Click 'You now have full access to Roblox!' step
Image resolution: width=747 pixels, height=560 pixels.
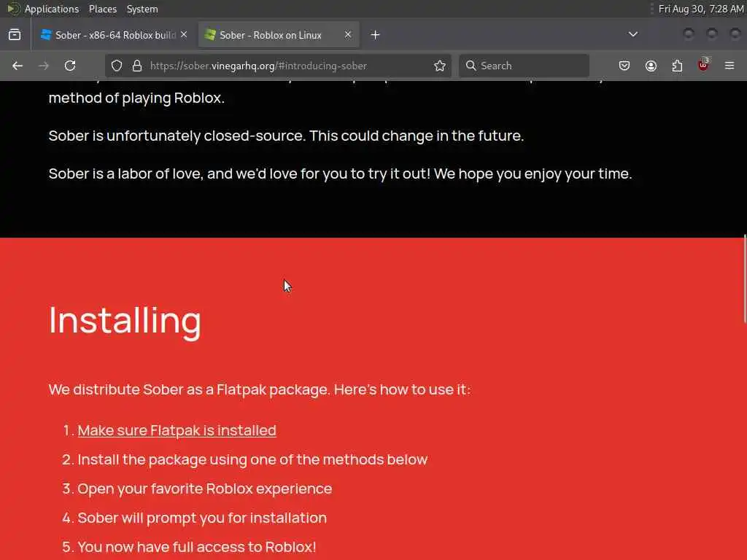pos(197,547)
